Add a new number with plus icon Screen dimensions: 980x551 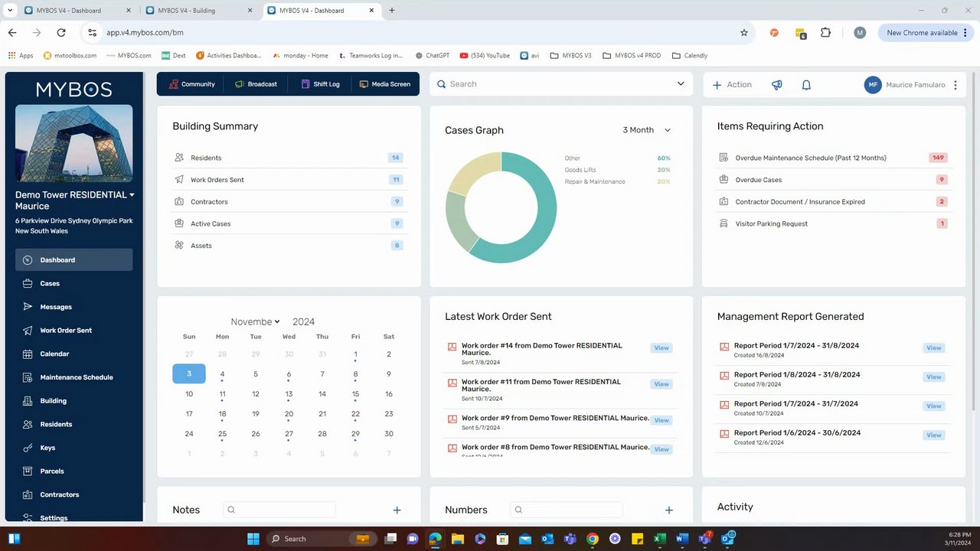669,510
